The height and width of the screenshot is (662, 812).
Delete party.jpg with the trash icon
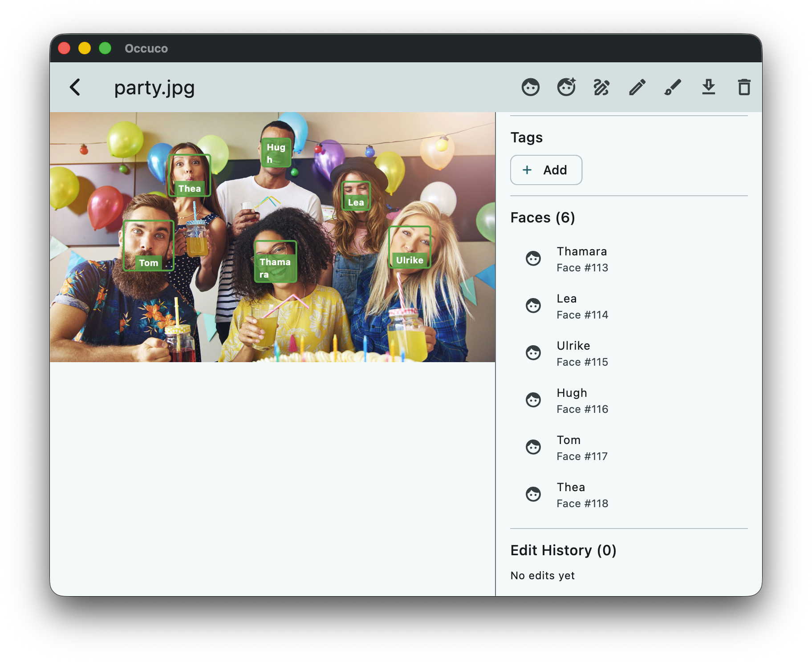pos(744,87)
